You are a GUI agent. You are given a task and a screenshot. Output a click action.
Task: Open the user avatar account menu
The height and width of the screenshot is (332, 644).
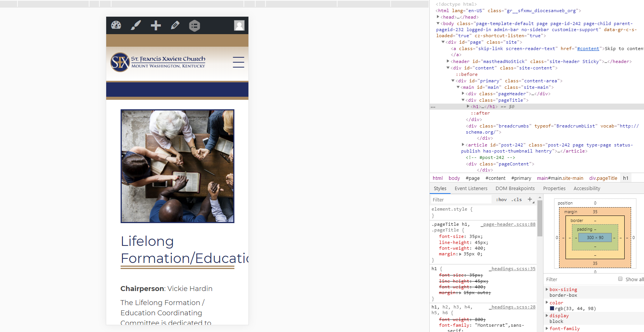[239, 25]
